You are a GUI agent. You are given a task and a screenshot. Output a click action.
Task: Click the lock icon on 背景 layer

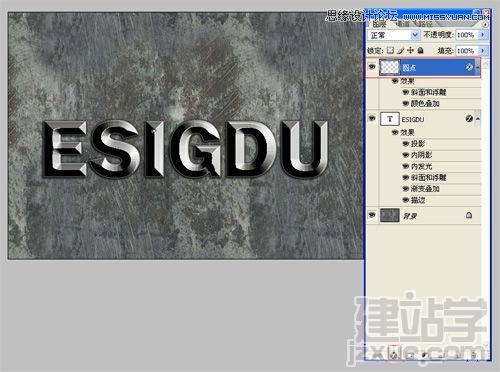[x=469, y=215]
